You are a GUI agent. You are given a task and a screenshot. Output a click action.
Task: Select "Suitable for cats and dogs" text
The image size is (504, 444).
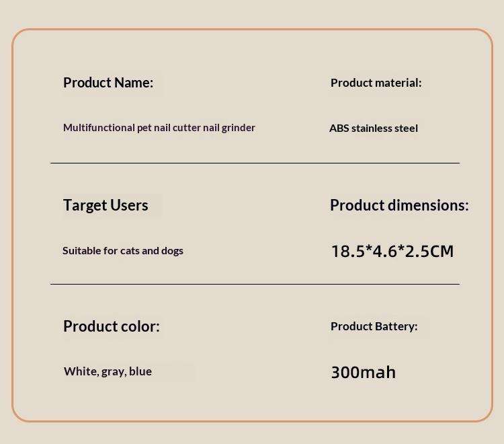pos(123,251)
